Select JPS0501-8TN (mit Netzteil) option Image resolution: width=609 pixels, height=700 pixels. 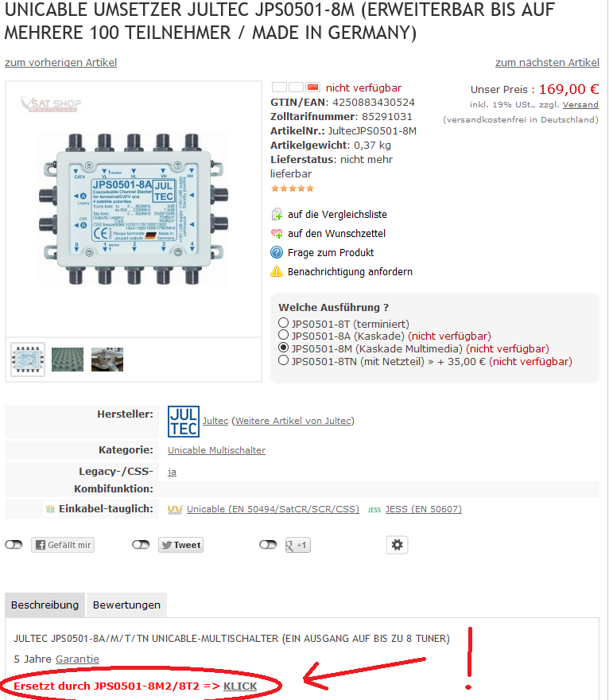284,360
